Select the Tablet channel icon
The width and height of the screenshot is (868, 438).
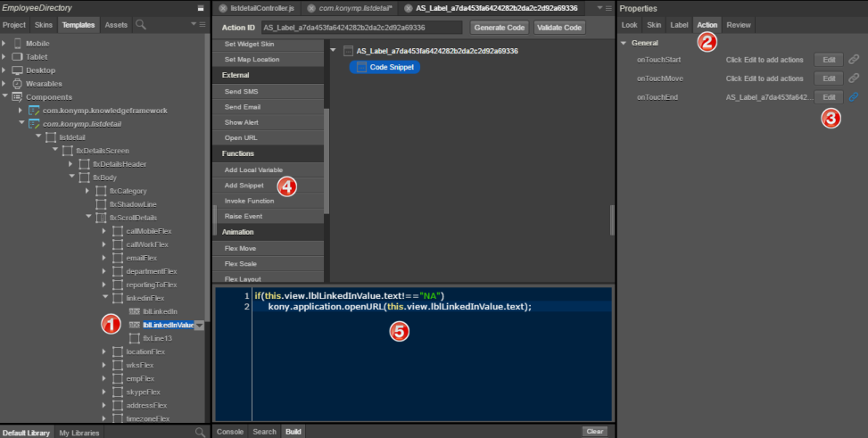(18, 56)
